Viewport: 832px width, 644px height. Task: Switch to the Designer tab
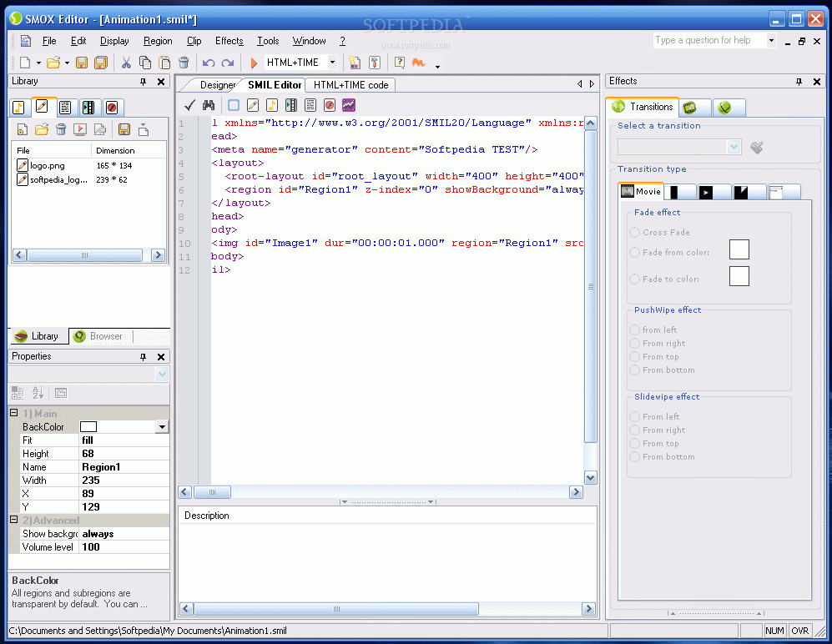point(218,85)
